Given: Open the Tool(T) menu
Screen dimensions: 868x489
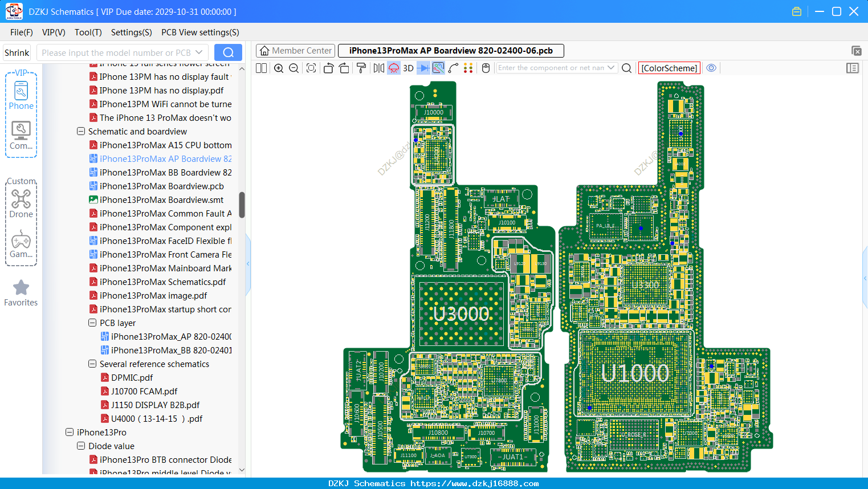Looking at the screenshot, I should [x=88, y=32].
